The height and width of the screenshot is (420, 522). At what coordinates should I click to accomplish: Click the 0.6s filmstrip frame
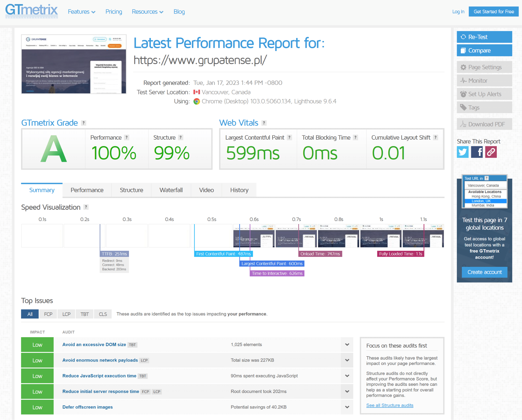(254, 236)
